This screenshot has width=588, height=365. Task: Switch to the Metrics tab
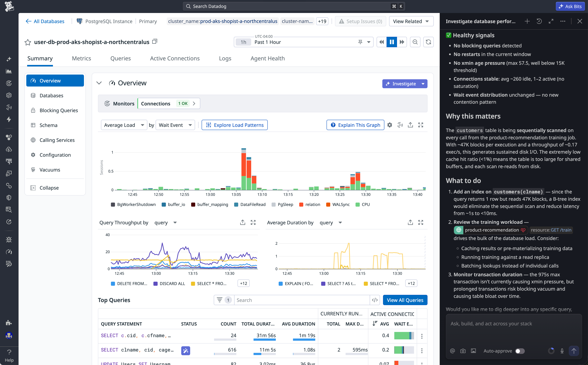(x=81, y=58)
